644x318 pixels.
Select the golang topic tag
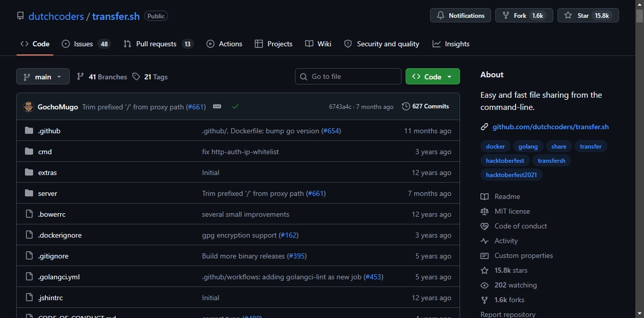pyautogui.click(x=528, y=147)
